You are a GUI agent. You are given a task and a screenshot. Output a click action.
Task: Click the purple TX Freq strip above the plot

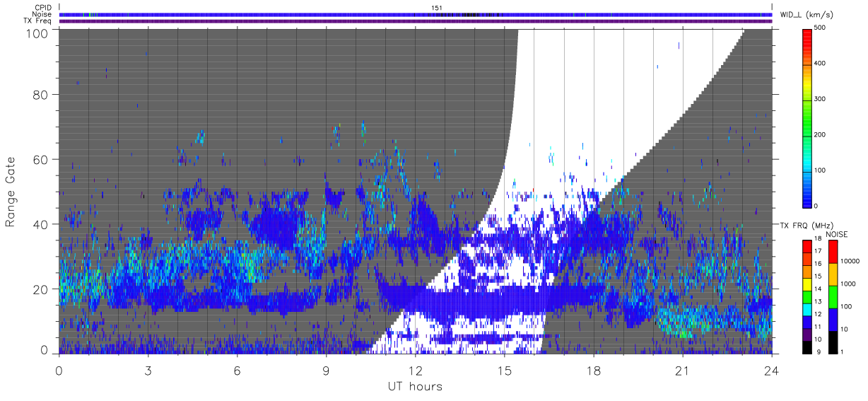click(x=416, y=21)
